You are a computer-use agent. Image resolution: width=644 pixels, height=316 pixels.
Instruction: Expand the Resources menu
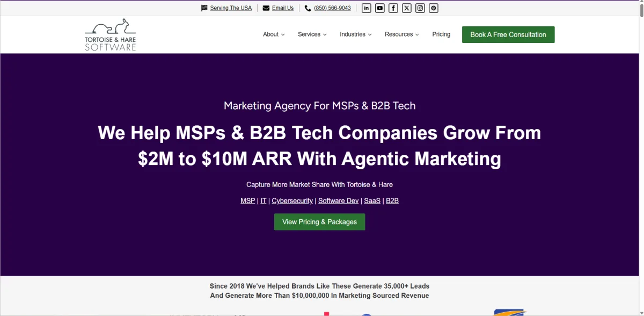click(x=402, y=34)
